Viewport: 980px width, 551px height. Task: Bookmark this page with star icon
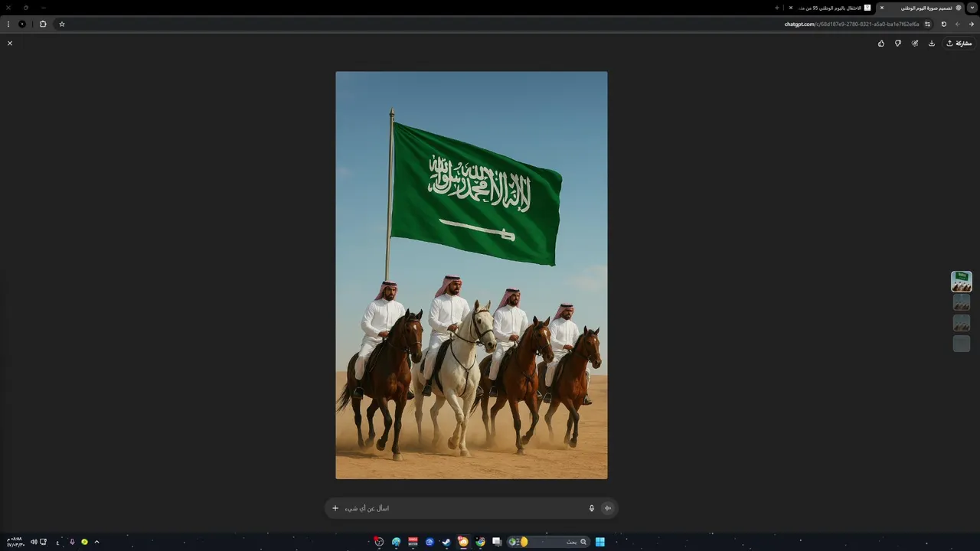[62, 24]
